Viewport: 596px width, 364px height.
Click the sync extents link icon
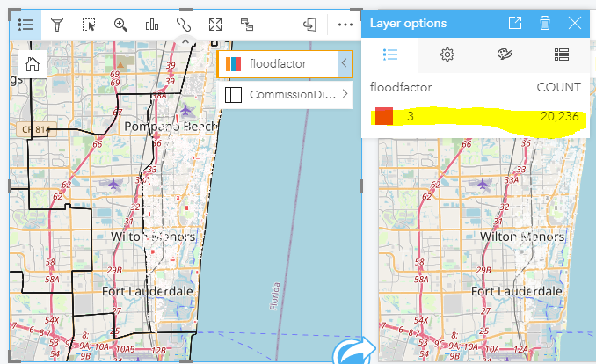[184, 25]
